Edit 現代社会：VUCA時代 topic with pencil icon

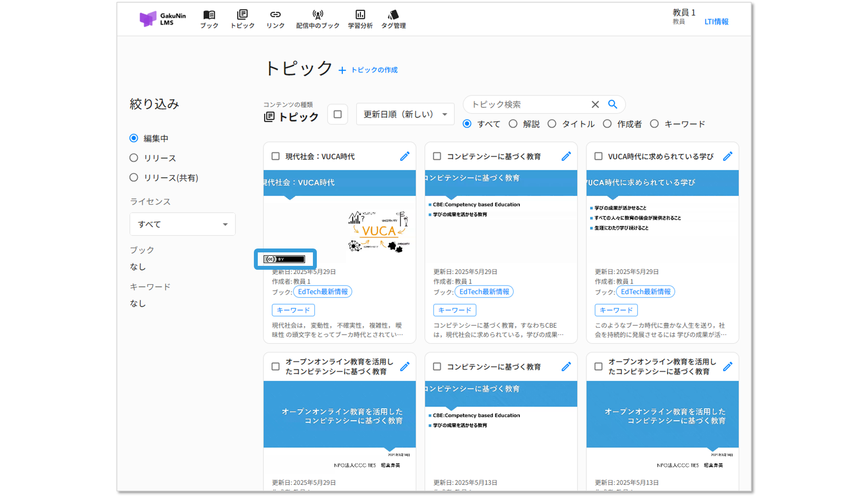(404, 157)
